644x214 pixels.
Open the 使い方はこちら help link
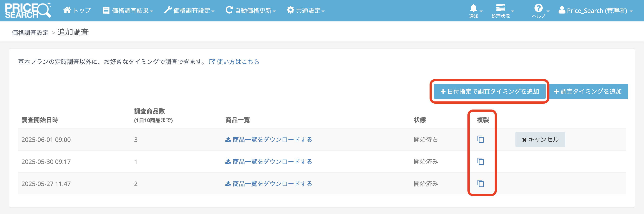click(x=234, y=62)
